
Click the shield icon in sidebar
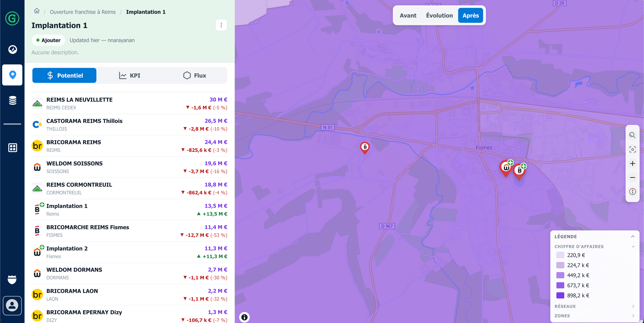pyautogui.click(x=12, y=279)
